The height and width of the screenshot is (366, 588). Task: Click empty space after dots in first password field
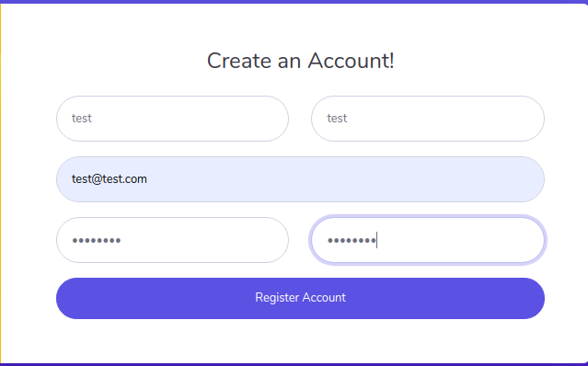202,240
